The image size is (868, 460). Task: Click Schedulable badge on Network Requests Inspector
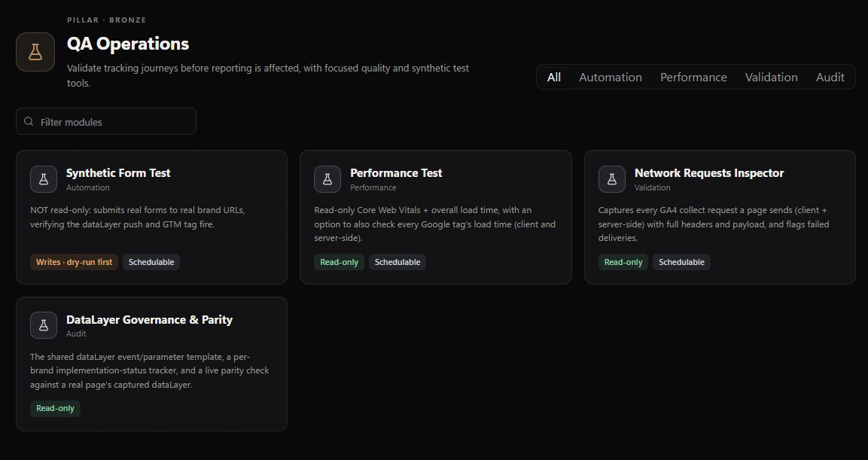pos(681,263)
